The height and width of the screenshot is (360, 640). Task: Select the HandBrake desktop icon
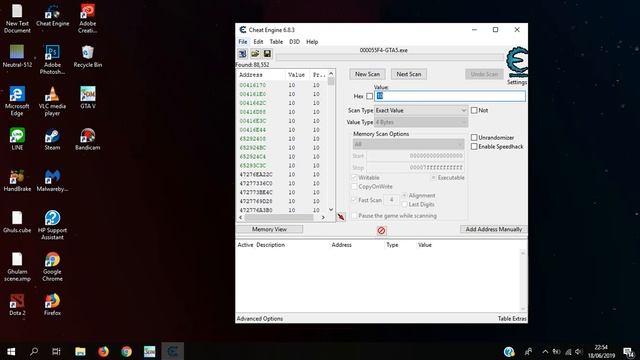pos(17,181)
